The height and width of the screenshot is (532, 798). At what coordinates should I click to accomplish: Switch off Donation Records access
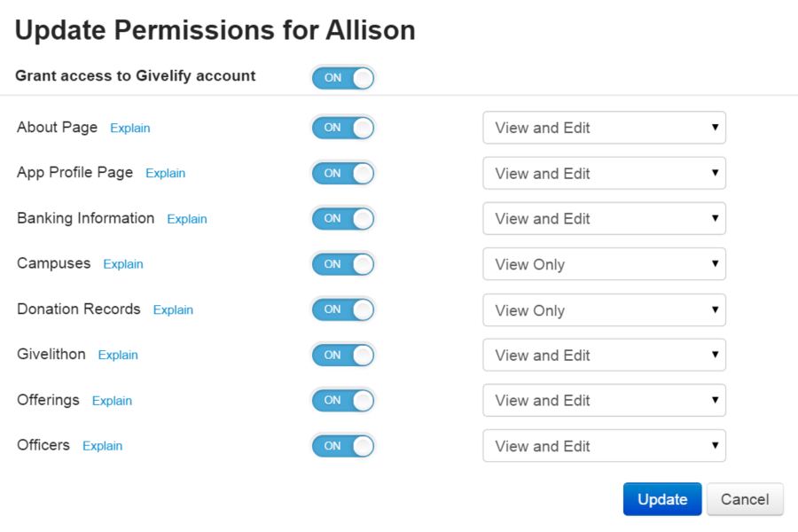point(342,309)
